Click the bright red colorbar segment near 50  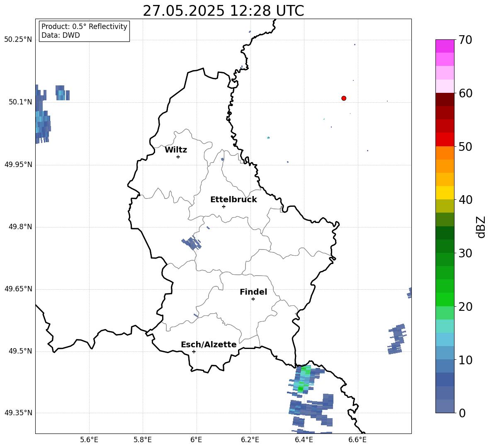[x=445, y=140]
